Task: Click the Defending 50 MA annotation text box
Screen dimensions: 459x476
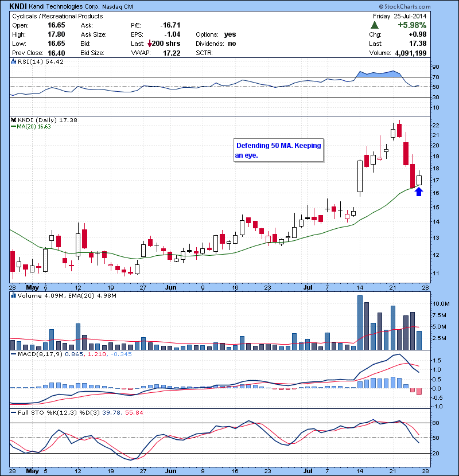Action: [278, 150]
